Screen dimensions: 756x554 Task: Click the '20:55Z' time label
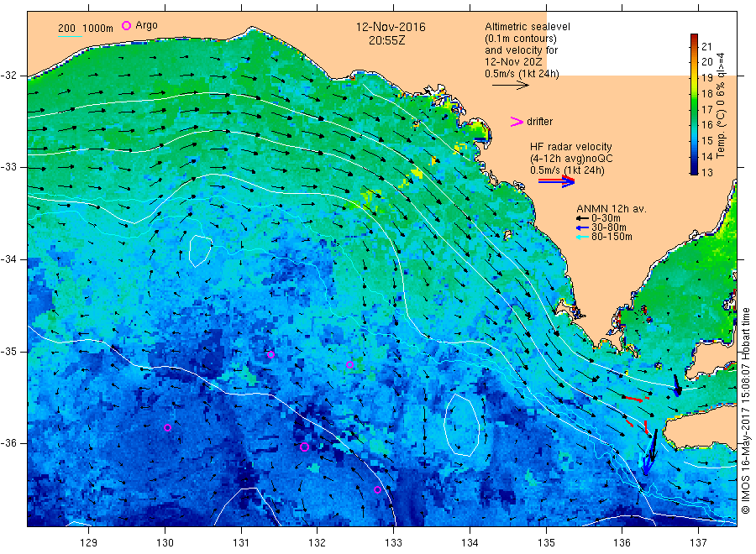386,40
